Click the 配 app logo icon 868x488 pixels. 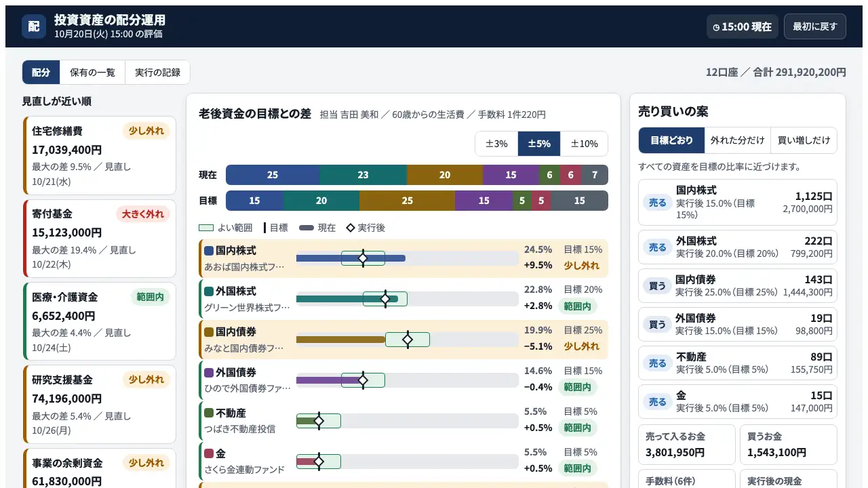(x=34, y=26)
